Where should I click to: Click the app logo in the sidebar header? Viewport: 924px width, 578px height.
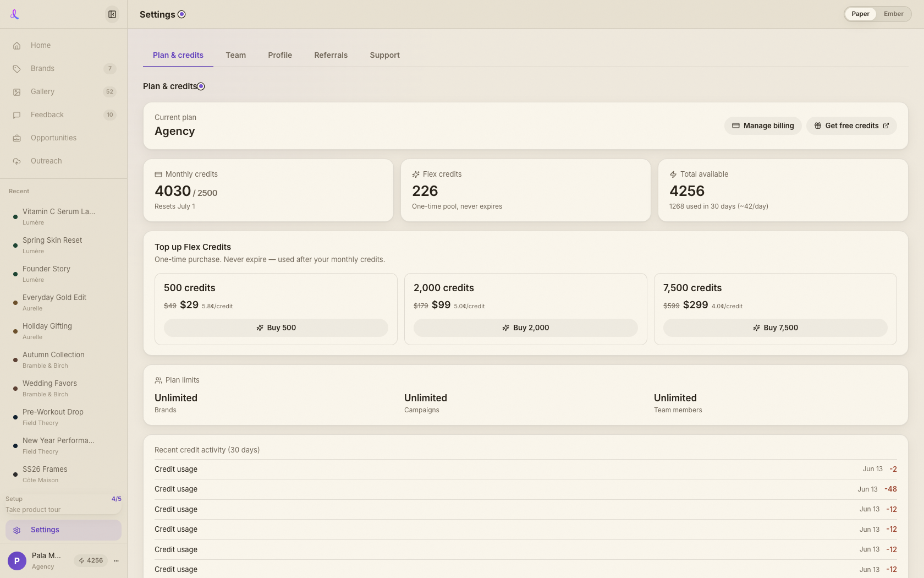tap(15, 14)
